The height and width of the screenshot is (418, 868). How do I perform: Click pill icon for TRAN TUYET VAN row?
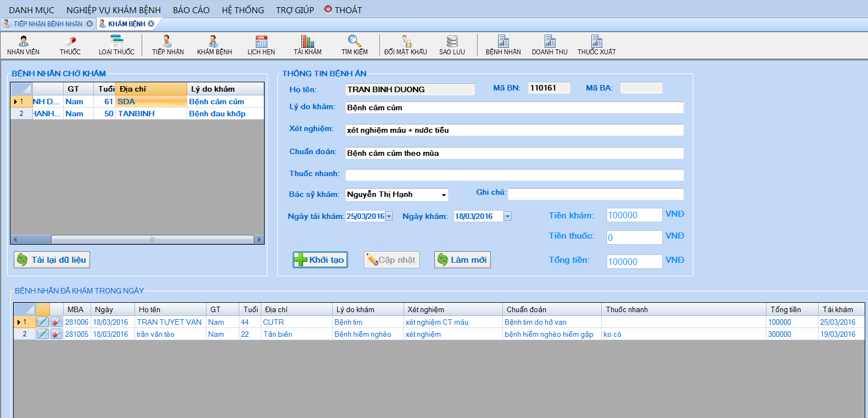tap(57, 322)
